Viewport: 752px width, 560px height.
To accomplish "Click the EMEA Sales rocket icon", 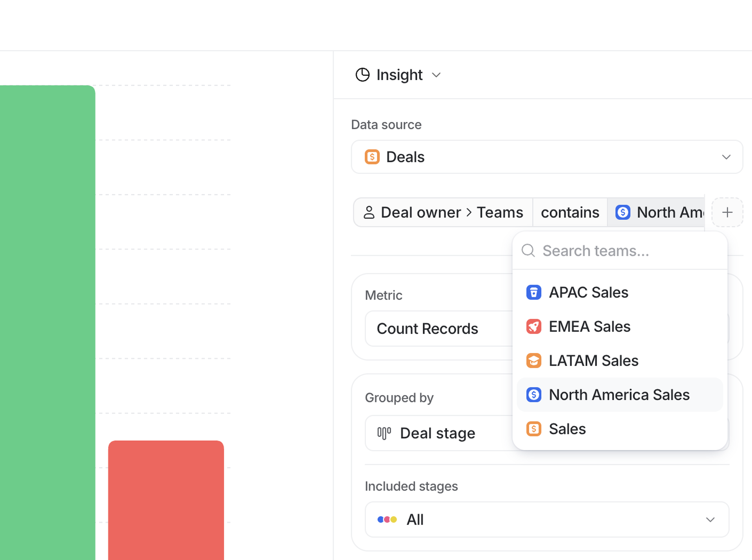I will tap(533, 326).
